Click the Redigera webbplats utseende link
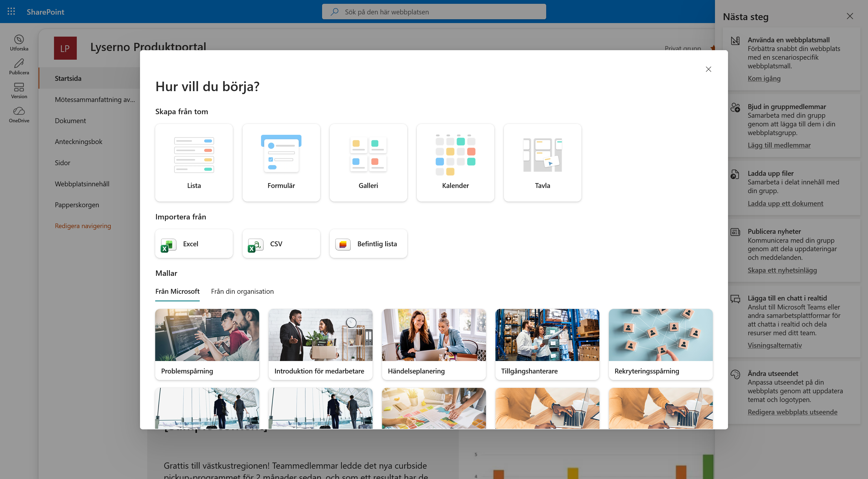This screenshot has height=479, width=868. pos(792,412)
